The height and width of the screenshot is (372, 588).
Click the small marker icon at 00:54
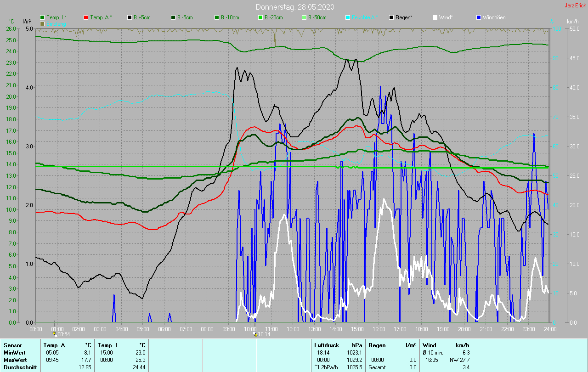click(x=55, y=334)
